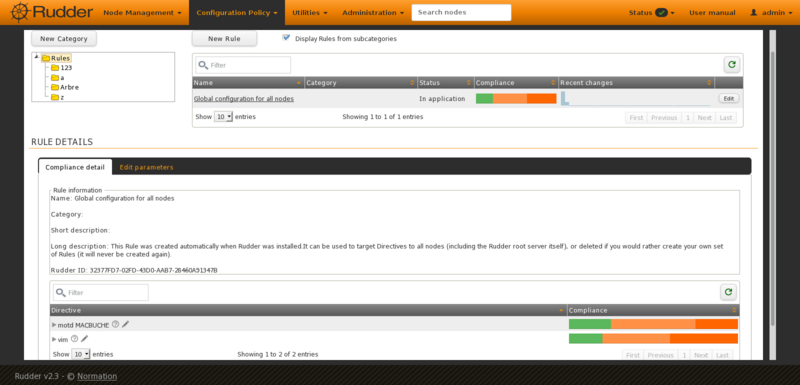Expand the vim directive row
The image size is (800, 385).
tap(54, 339)
